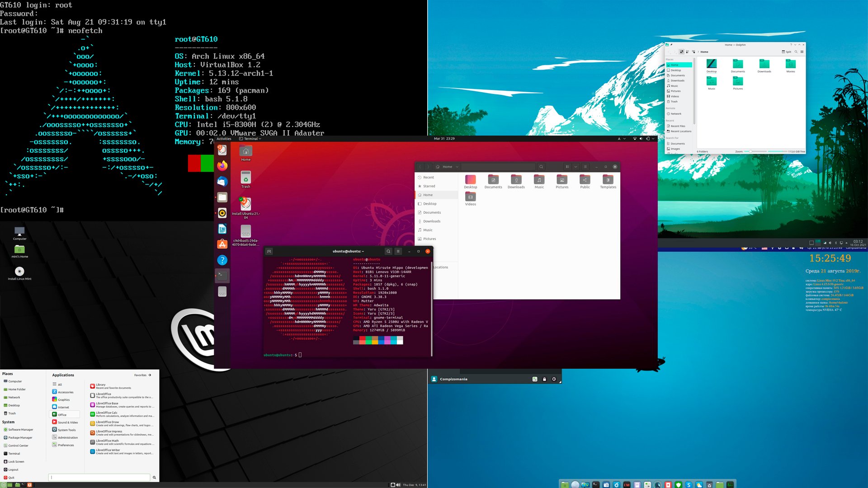Open the Terminal app menu in the GNOME top bar
The height and width of the screenshot is (488, 868).
[x=250, y=139]
